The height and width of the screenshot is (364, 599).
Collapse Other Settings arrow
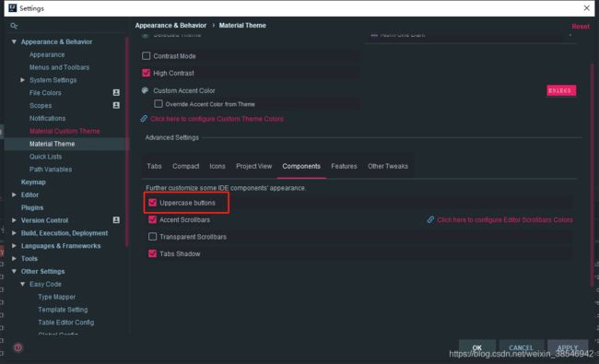pyautogui.click(x=14, y=271)
